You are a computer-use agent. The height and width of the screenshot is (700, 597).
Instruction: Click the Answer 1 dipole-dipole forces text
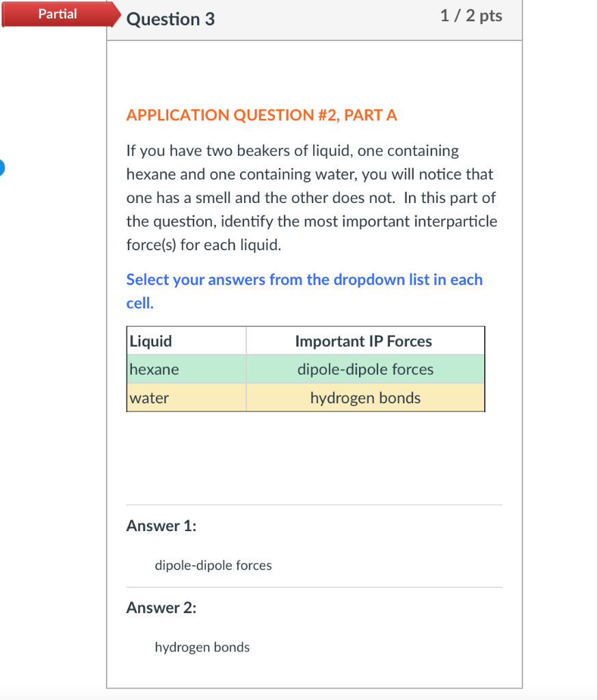point(213,565)
